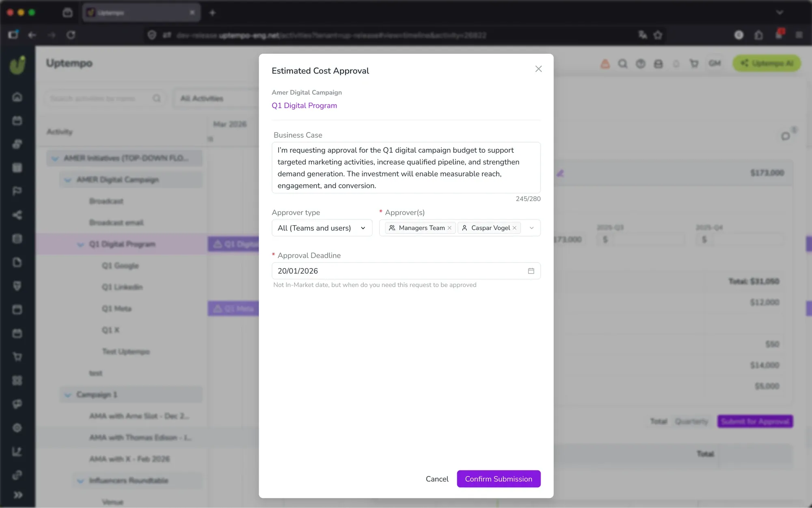Close the Uptempo browser tab
Image resolution: width=812 pixels, height=508 pixels.
(192, 13)
